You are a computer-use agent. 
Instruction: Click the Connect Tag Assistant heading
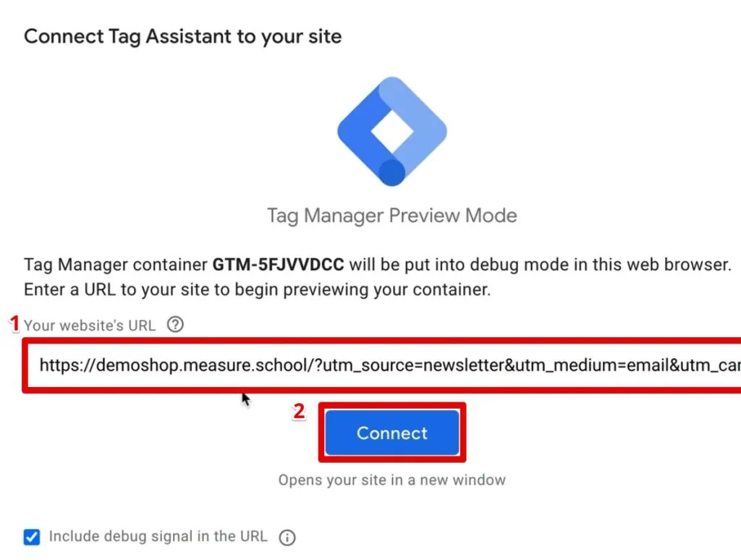182,36
